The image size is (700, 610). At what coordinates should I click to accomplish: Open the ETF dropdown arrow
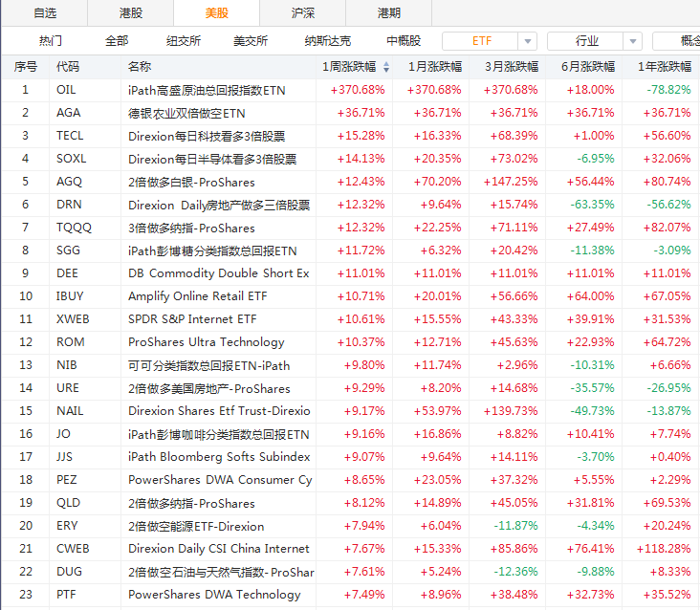tap(528, 41)
